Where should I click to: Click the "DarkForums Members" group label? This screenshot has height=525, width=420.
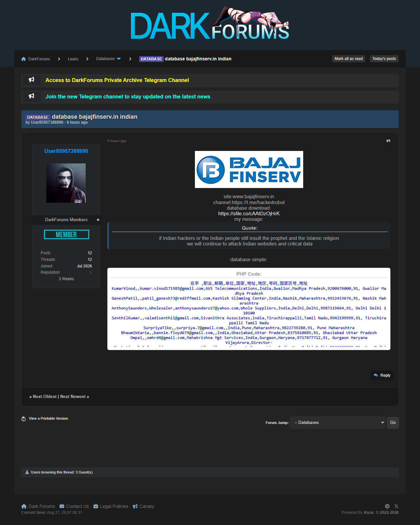click(x=66, y=220)
